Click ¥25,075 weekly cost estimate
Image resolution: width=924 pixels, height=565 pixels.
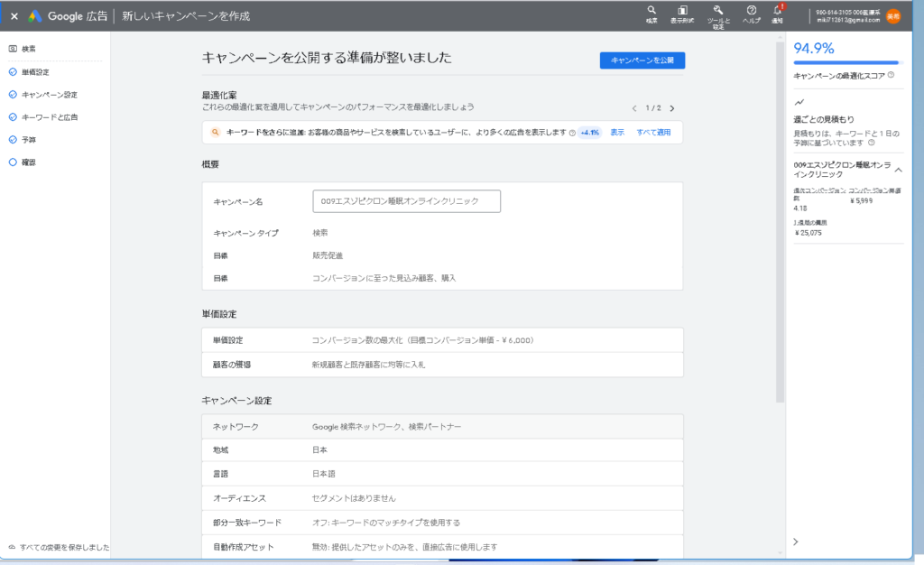(808, 233)
